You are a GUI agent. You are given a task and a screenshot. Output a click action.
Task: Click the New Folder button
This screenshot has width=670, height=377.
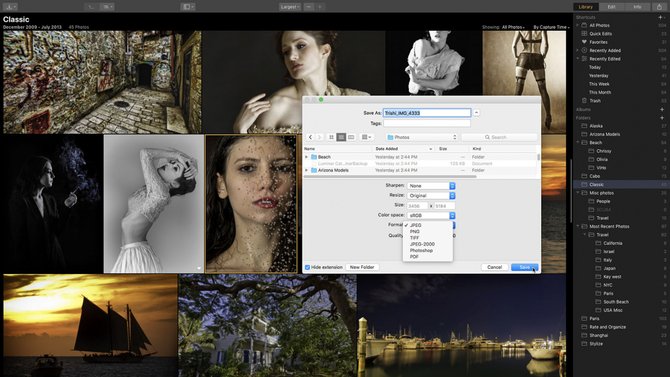coord(362,267)
